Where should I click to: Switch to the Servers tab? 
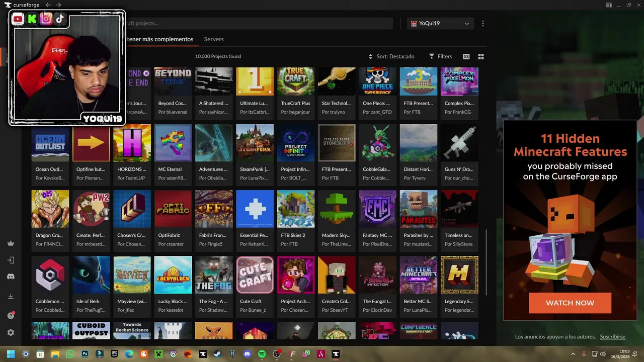[214, 39]
